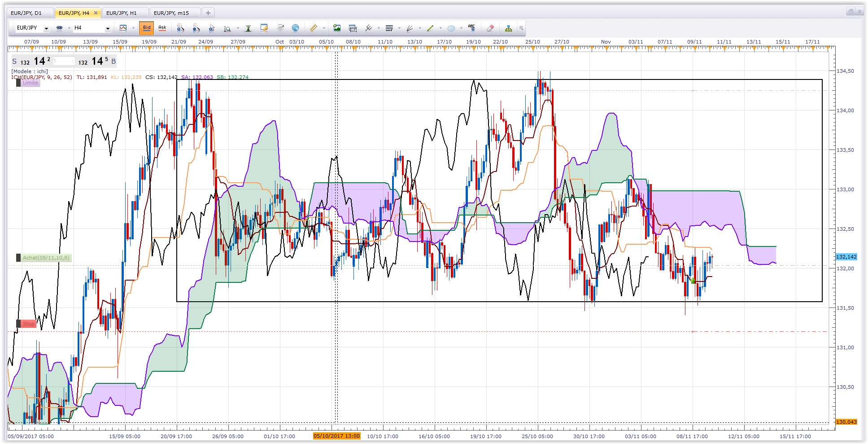Click the vertical scale zoom icon
This screenshot has width=868, height=444.
(x=227, y=28)
